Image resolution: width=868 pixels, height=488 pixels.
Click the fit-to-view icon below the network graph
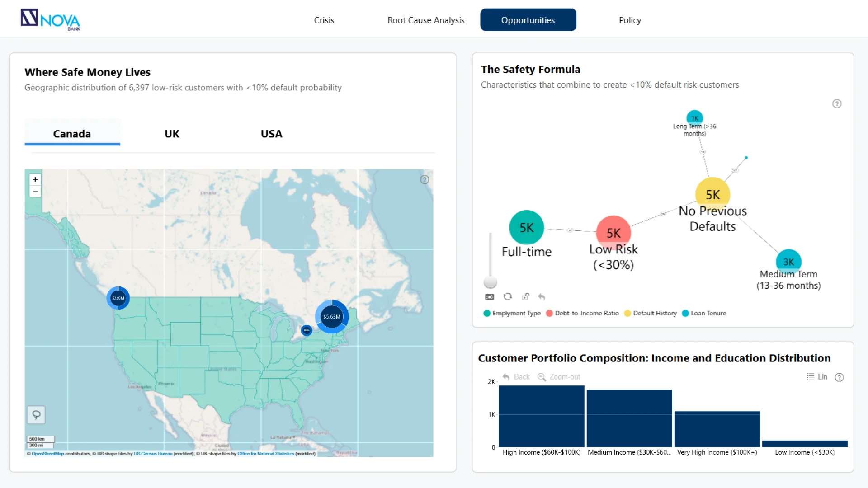[490, 297]
